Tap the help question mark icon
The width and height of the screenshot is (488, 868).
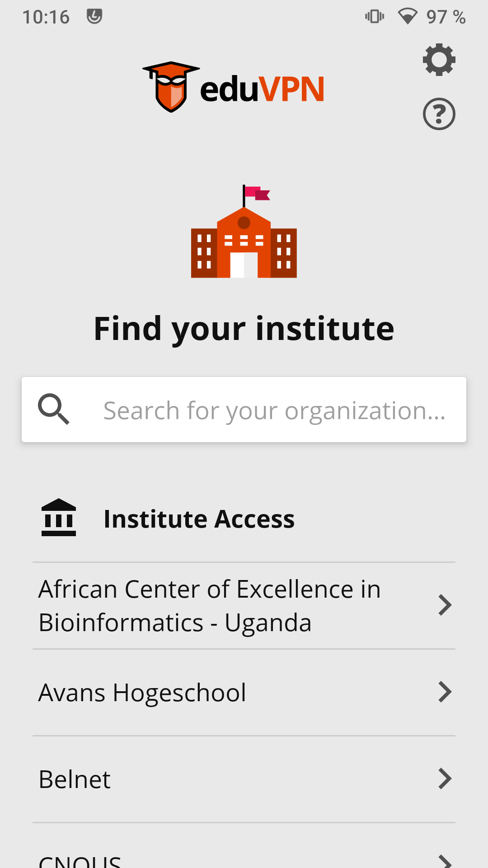tap(439, 114)
